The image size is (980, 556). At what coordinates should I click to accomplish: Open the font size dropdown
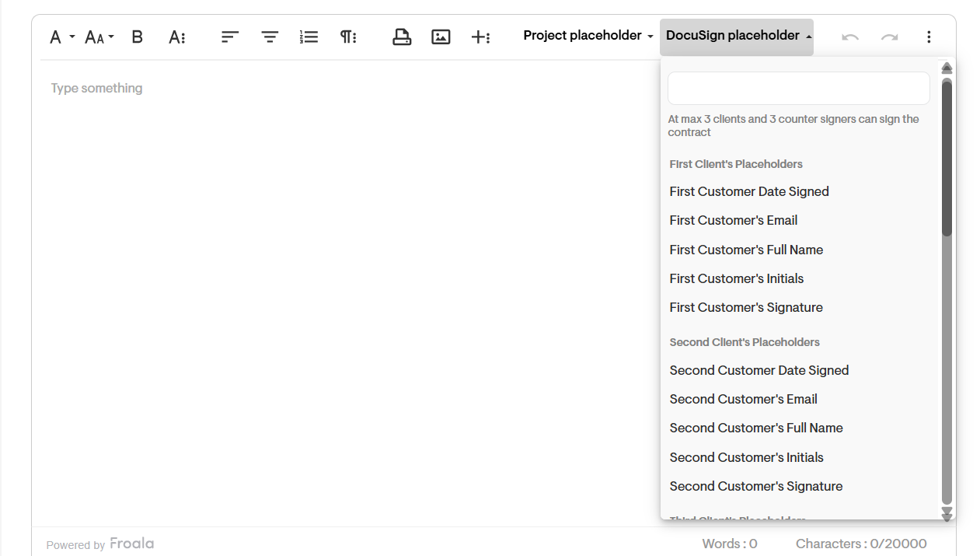tap(99, 37)
